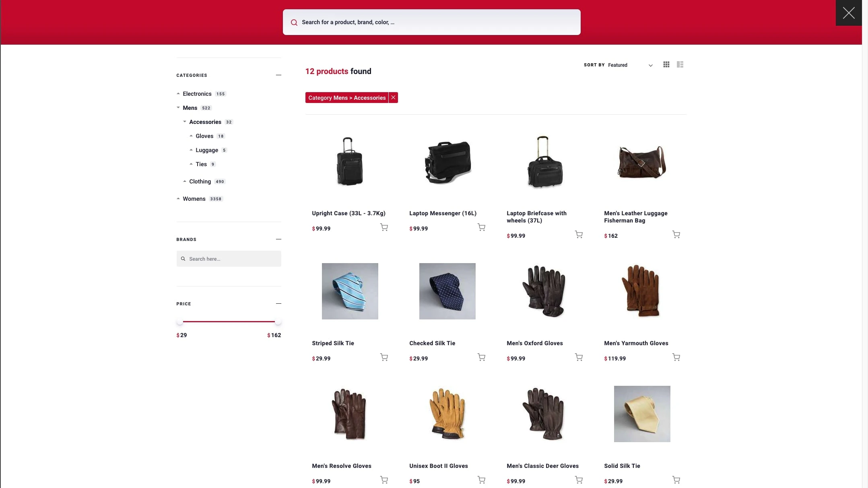The height and width of the screenshot is (488, 868).
Task: Add Striped Silk Tie to cart
Action: [384, 357]
